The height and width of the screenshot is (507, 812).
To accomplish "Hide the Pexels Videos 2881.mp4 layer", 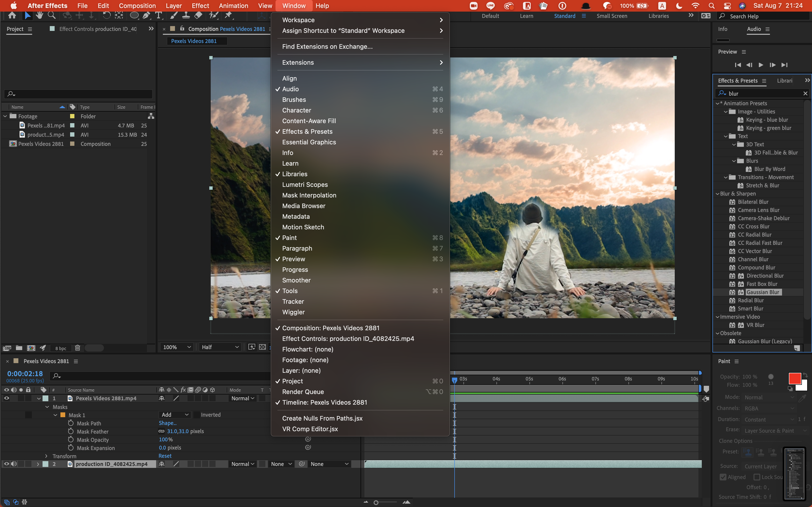I will (x=6, y=398).
